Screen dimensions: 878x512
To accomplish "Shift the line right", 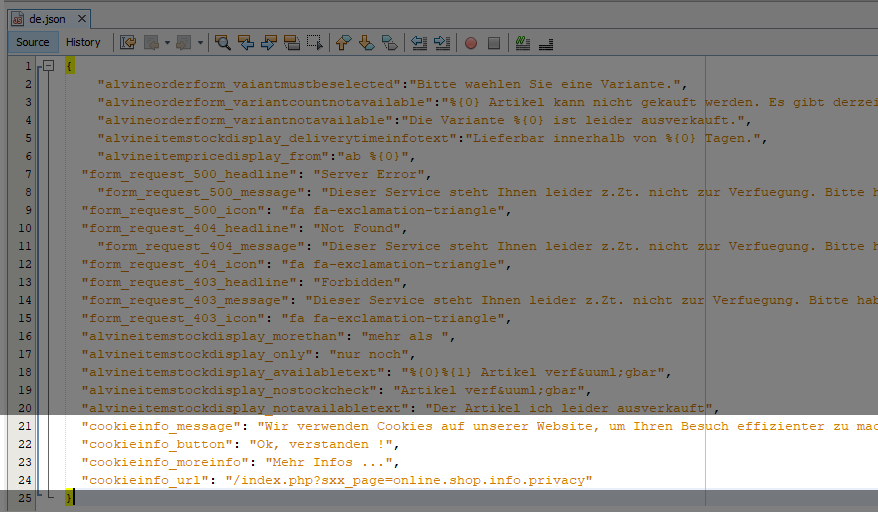I will pos(442,43).
